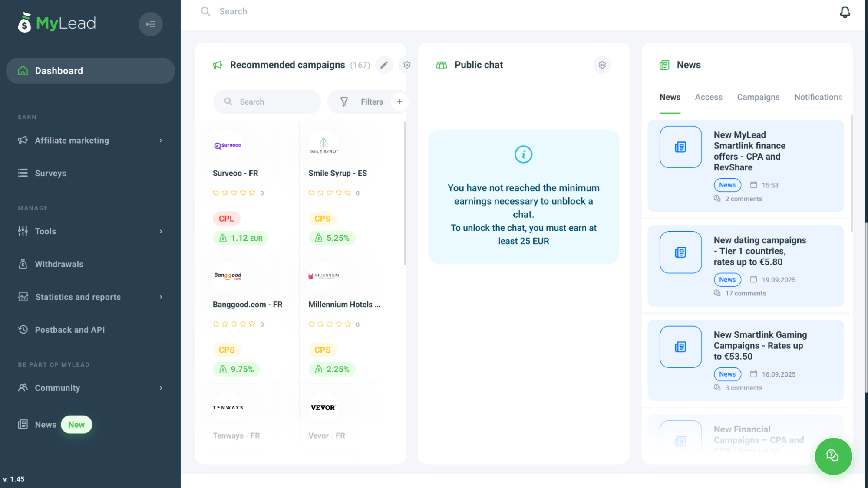868x488 pixels.
Task: Rate Banggood.com - FR with stars
Action: (234, 324)
